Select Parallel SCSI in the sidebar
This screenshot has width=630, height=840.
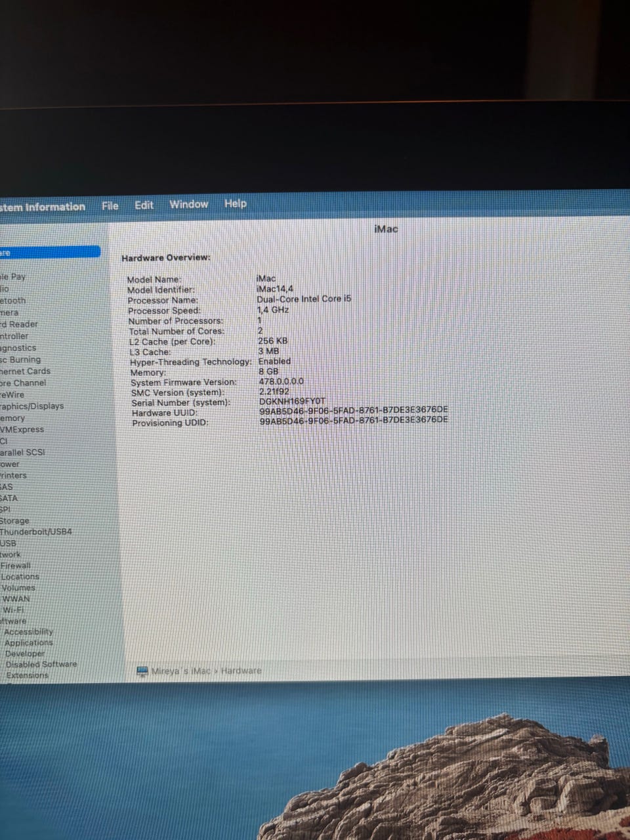coord(22,452)
